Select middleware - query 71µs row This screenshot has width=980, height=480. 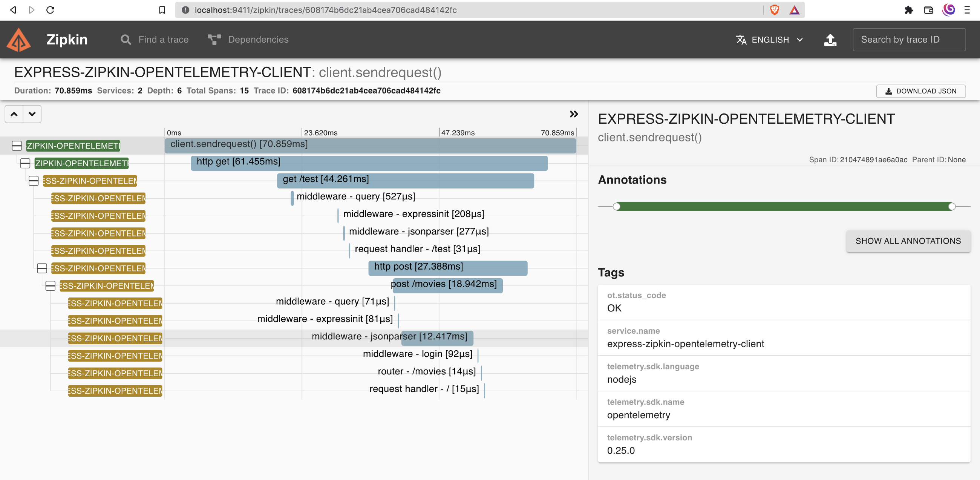pos(294,304)
